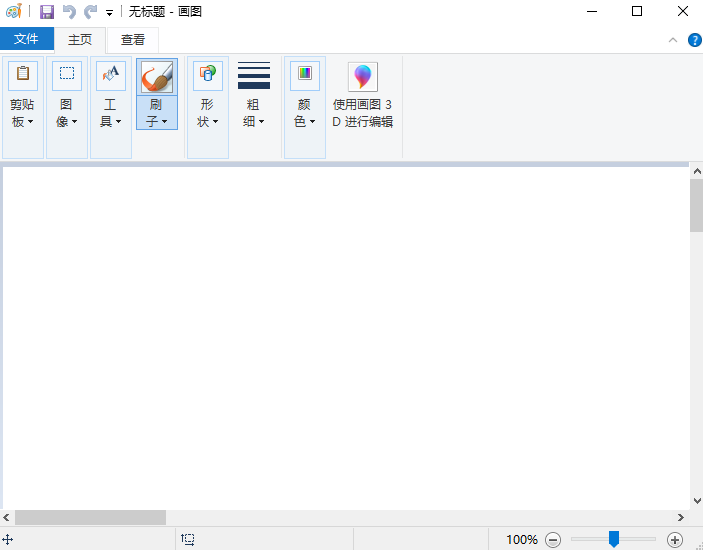
Task: Switch to the 主页 tab
Action: (x=80, y=40)
